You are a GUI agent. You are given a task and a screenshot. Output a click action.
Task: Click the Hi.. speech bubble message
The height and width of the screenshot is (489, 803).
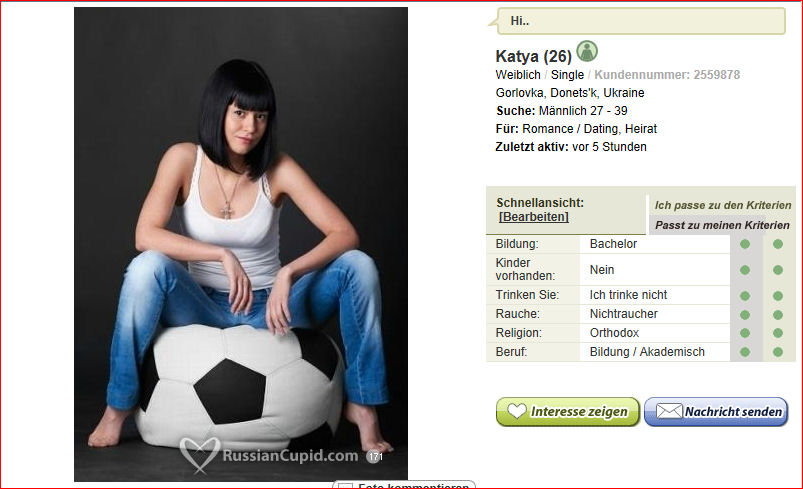point(641,21)
